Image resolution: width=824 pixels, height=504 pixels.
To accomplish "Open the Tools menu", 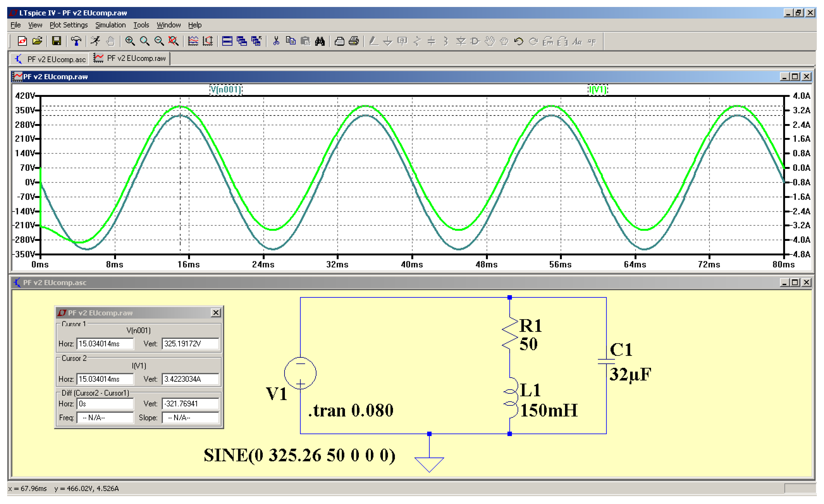I will click(141, 25).
